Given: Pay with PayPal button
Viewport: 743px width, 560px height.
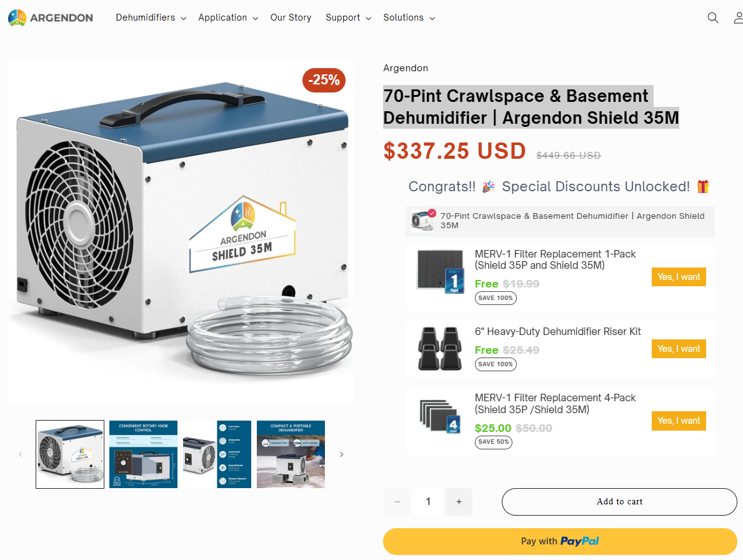Looking at the screenshot, I should pyautogui.click(x=560, y=541).
